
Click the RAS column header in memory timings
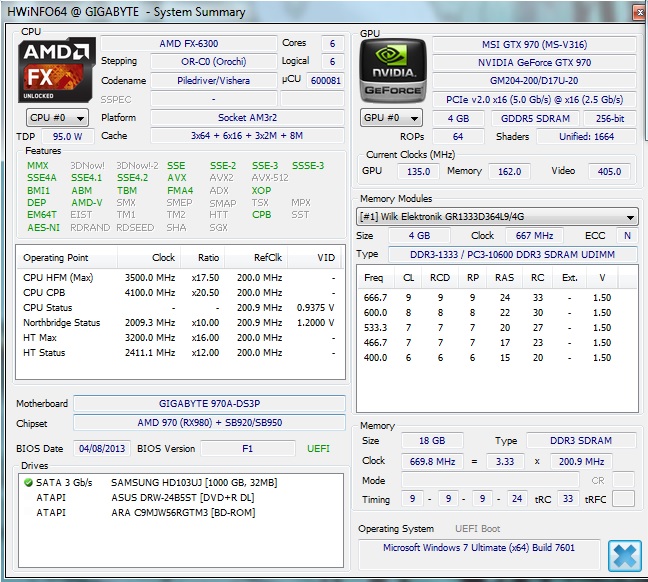click(504, 277)
